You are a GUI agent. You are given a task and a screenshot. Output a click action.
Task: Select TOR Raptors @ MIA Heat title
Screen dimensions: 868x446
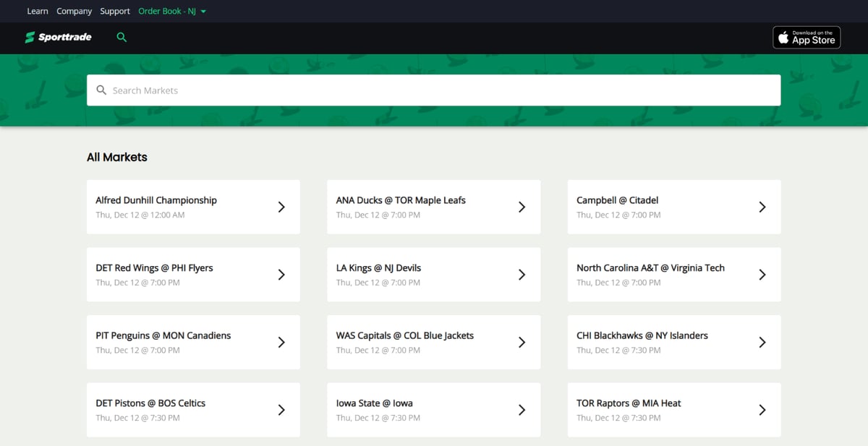(x=629, y=403)
